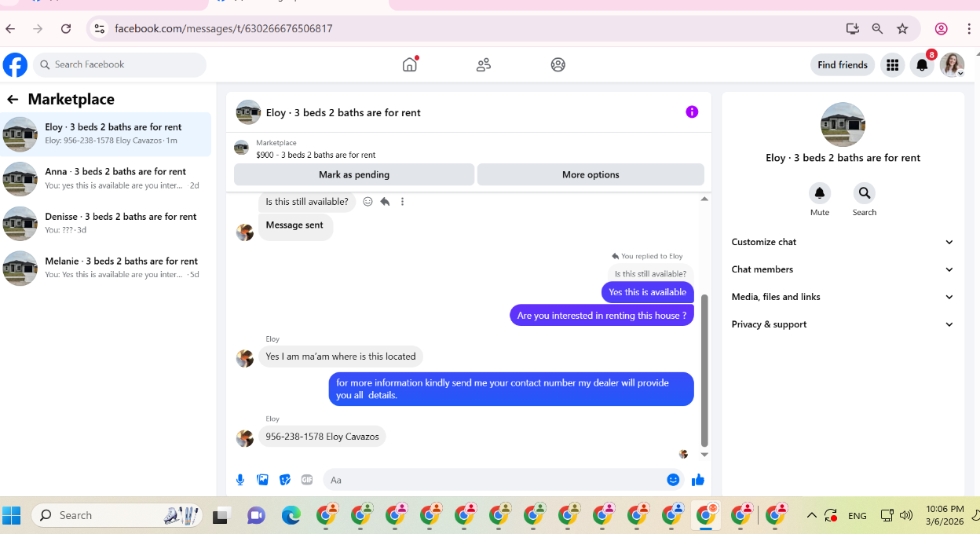Choose a GIF icon
980x534 pixels.
click(x=307, y=480)
